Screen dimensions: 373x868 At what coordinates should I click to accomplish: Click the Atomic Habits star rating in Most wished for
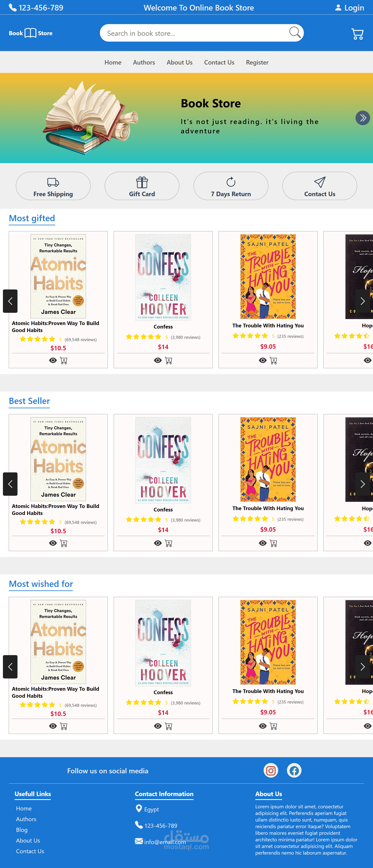(x=37, y=705)
